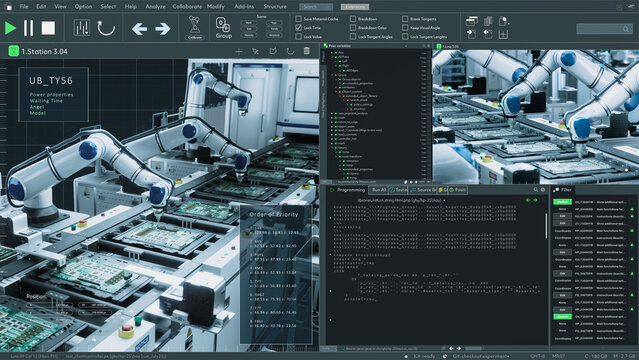Click the stacked windows icon in the toolbar
Viewport: 639px width, 360px height.
472,21
